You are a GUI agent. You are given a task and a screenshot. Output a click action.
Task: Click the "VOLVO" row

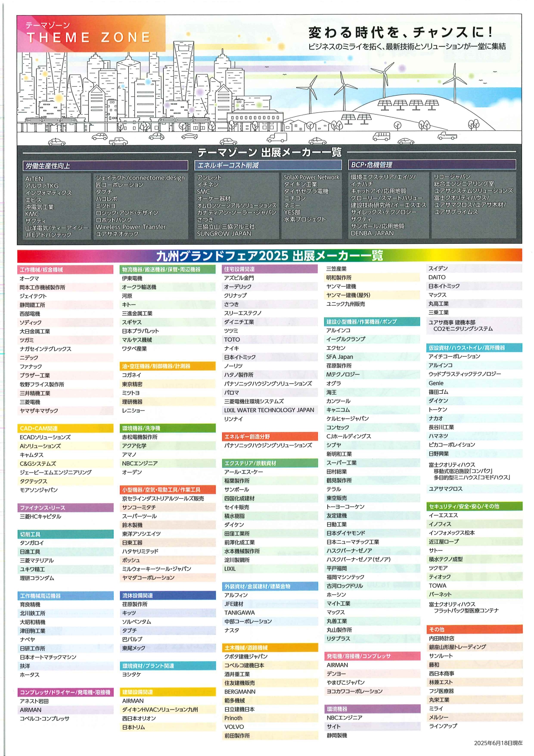click(x=270, y=727)
